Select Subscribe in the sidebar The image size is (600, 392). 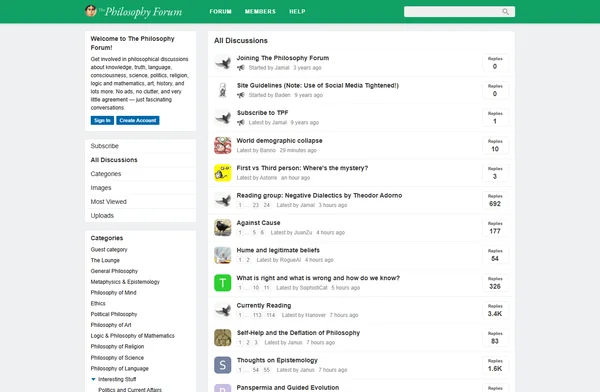140,146
